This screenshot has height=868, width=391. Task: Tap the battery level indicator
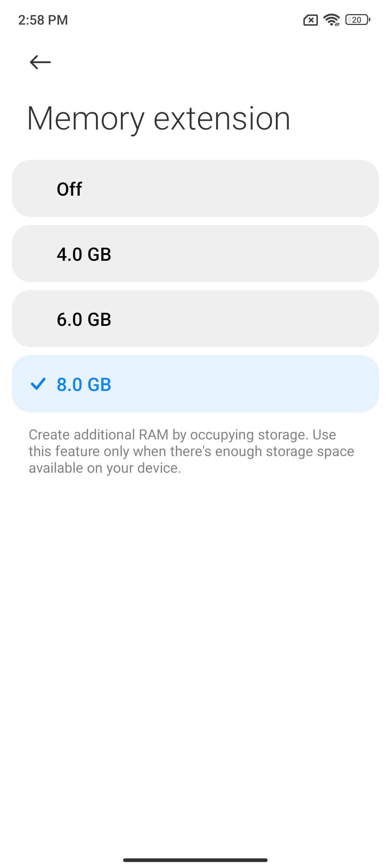click(x=358, y=20)
